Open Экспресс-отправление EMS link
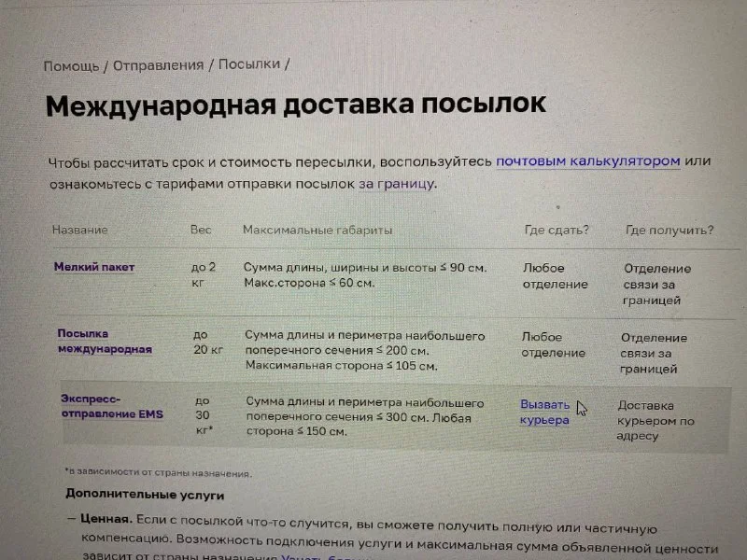This screenshot has width=747, height=560. [112, 406]
